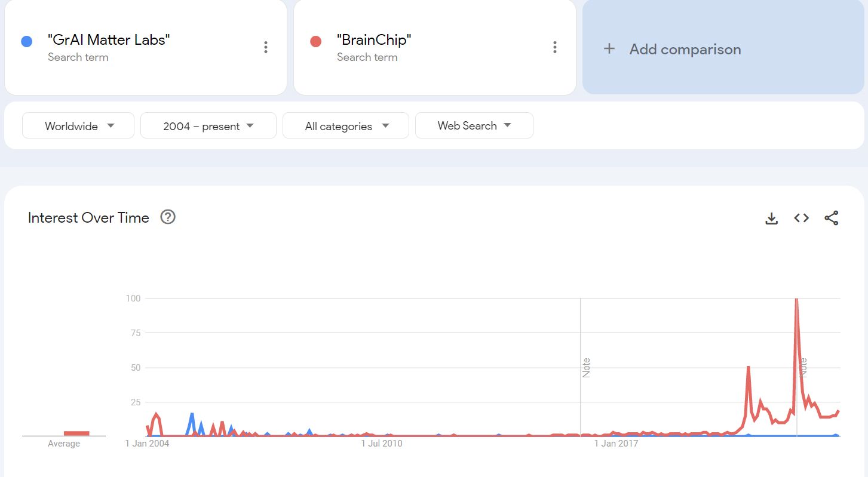
Task: Open the Worldwide region dropdown
Action: point(78,126)
